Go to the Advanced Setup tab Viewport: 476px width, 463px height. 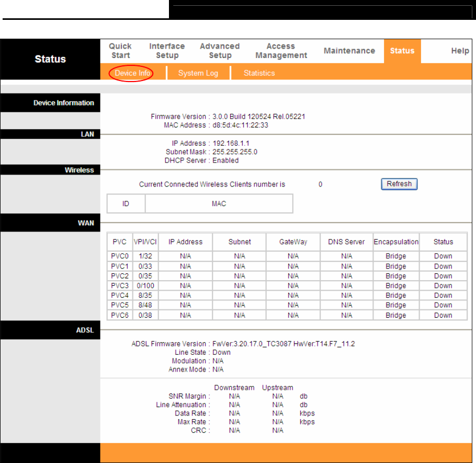[220, 51]
